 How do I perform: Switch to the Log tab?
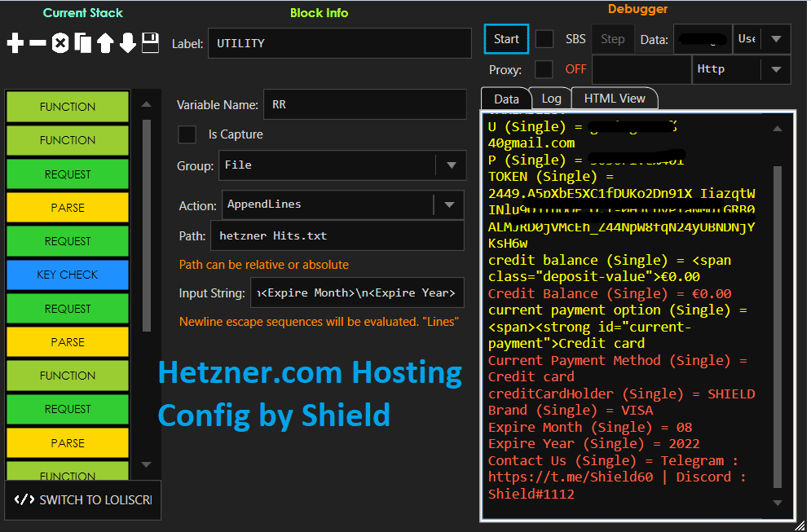551,99
